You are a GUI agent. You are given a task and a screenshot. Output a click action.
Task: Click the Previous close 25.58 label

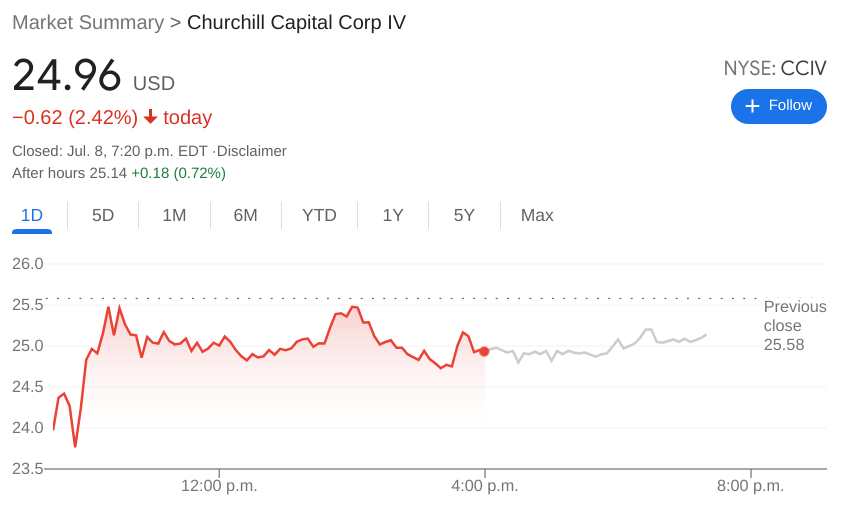pos(794,325)
